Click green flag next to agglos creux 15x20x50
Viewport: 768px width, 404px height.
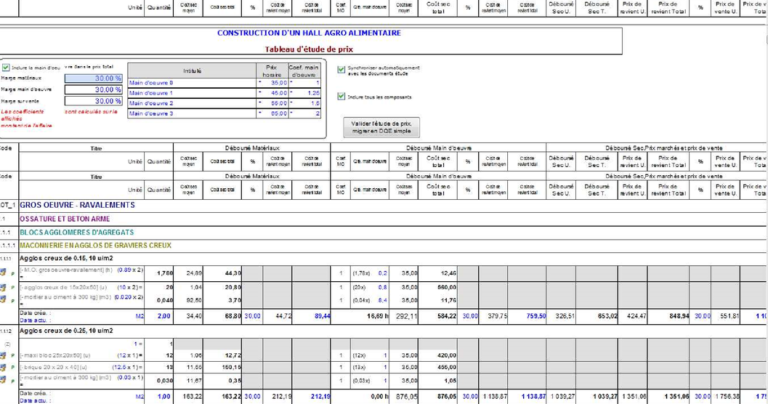point(13,288)
